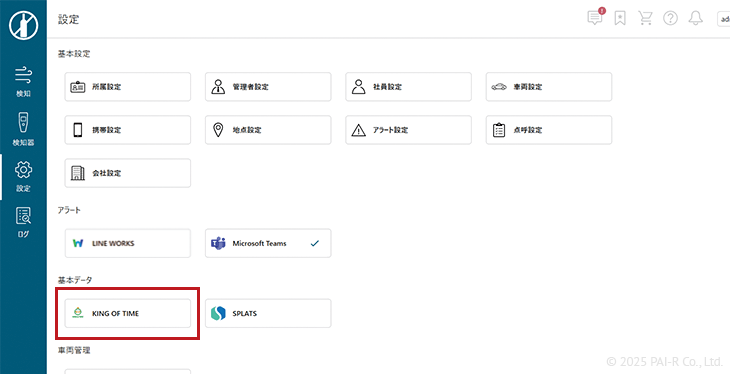Viewport: 730px width, 374px height.
Task: Click the Microsoft Teams logo icon
Action: [x=218, y=243]
